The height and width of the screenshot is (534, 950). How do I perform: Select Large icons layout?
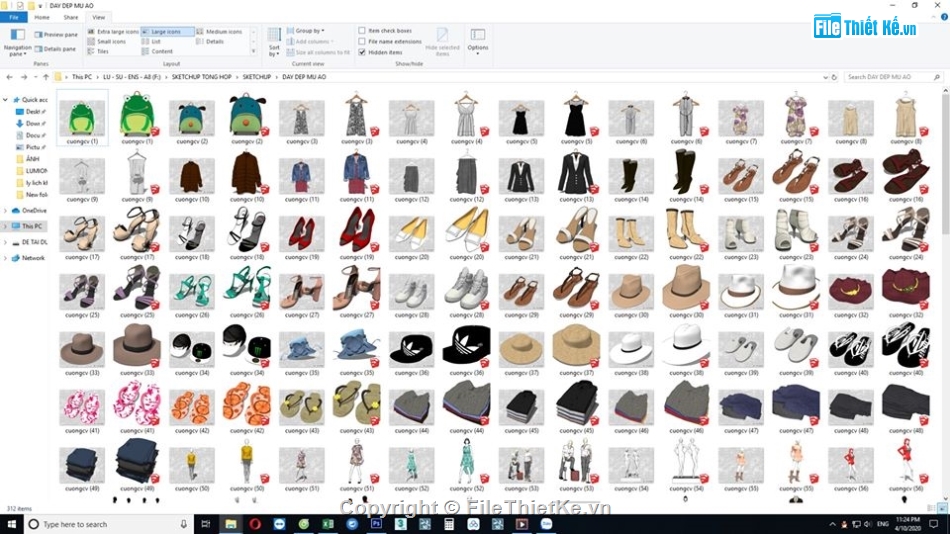(167, 32)
